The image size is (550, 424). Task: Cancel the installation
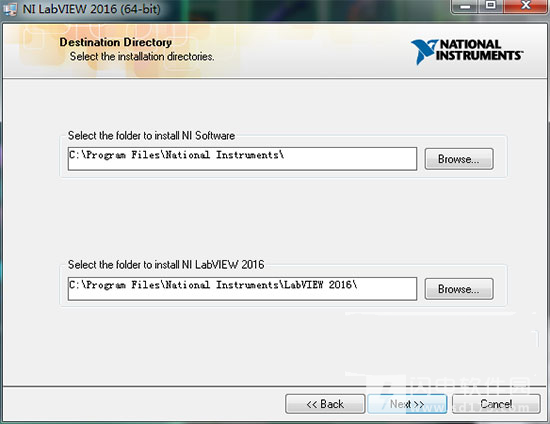(x=496, y=404)
